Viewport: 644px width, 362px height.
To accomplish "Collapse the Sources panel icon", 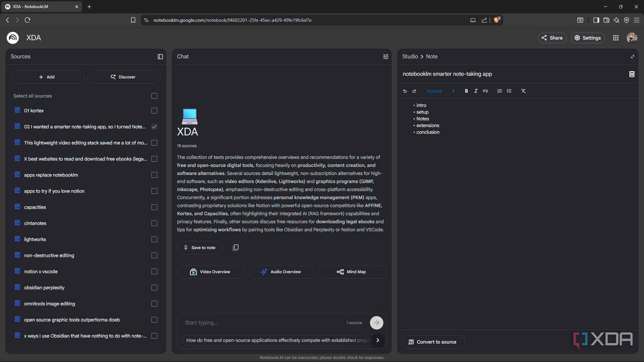I will point(160,57).
